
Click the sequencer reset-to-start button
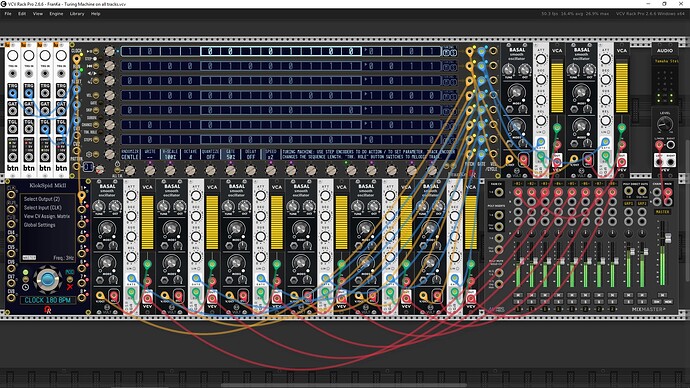tap(96, 66)
